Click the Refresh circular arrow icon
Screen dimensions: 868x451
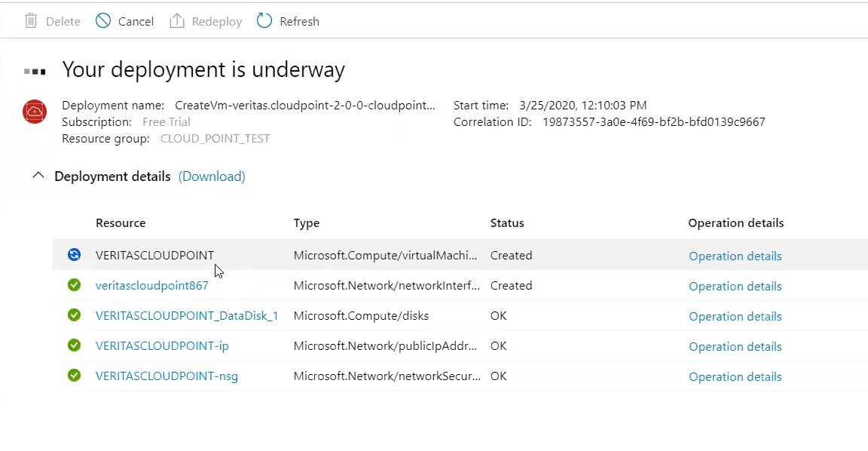[264, 21]
